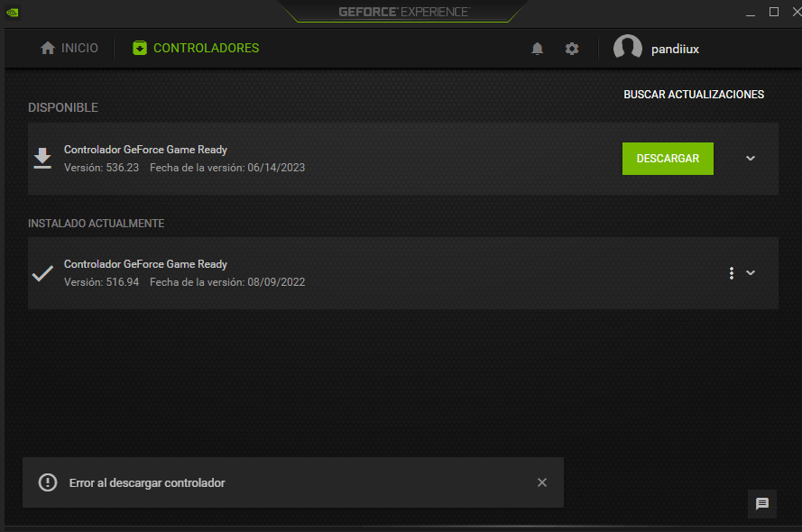The image size is (802, 532).
Task: Click the download arrow icon for version 536.23
Action: pyautogui.click(x=42, y=159)
